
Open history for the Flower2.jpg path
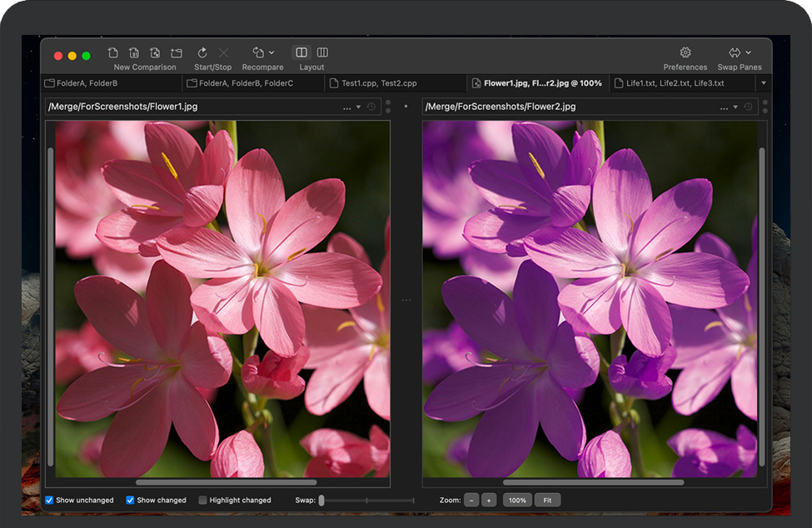(748, 107)
